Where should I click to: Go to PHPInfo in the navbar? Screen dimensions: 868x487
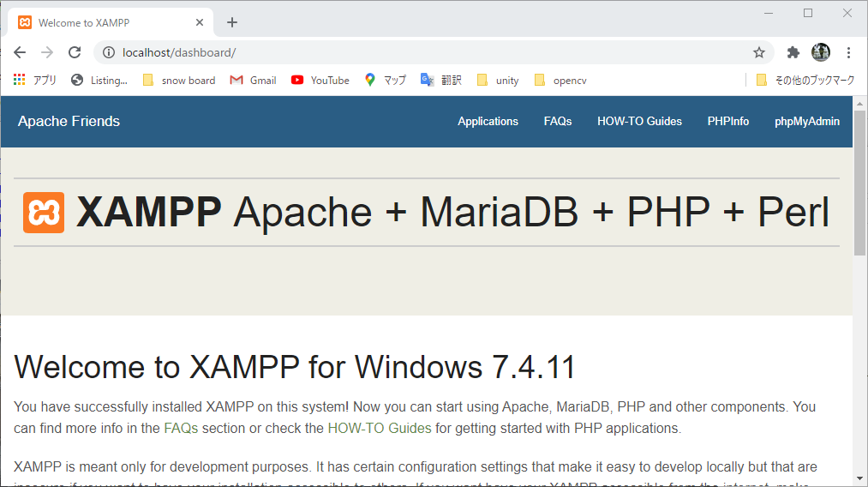coord(727,121)
